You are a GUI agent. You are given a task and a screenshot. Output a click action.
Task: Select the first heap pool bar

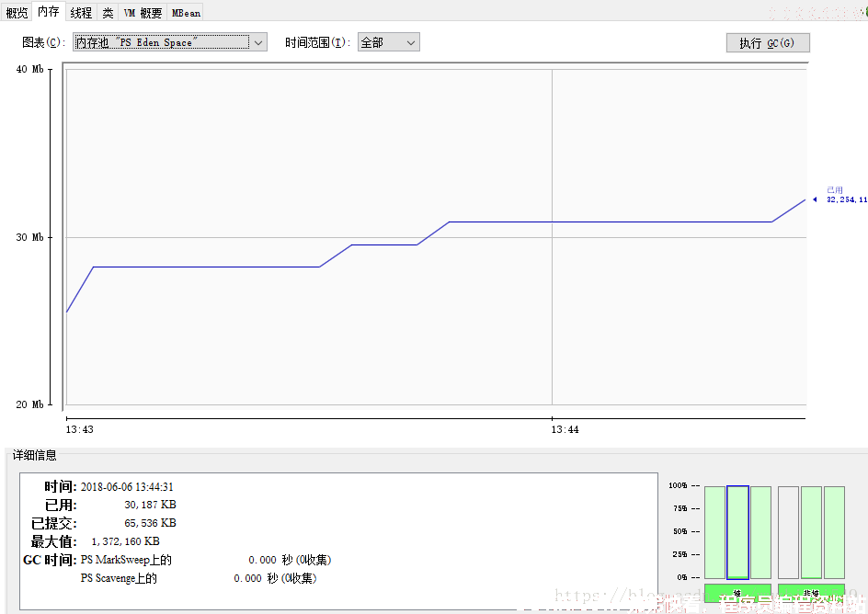714,532
